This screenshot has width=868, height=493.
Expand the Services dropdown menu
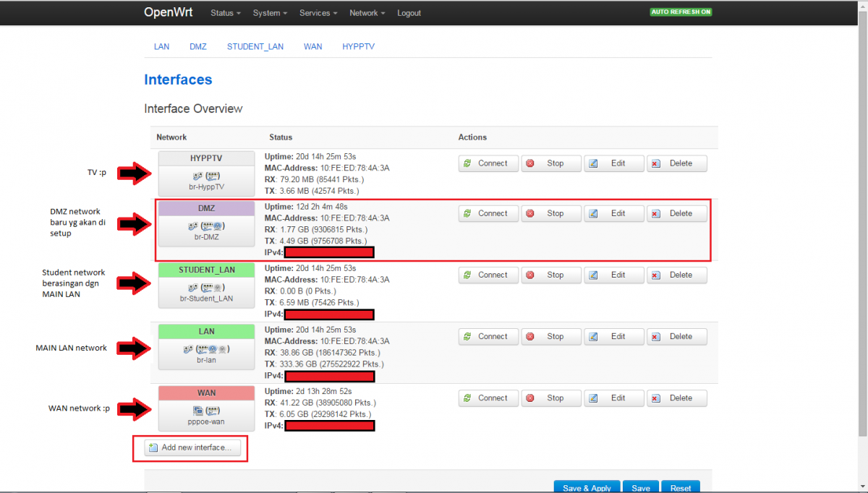[x=318, y=13]
